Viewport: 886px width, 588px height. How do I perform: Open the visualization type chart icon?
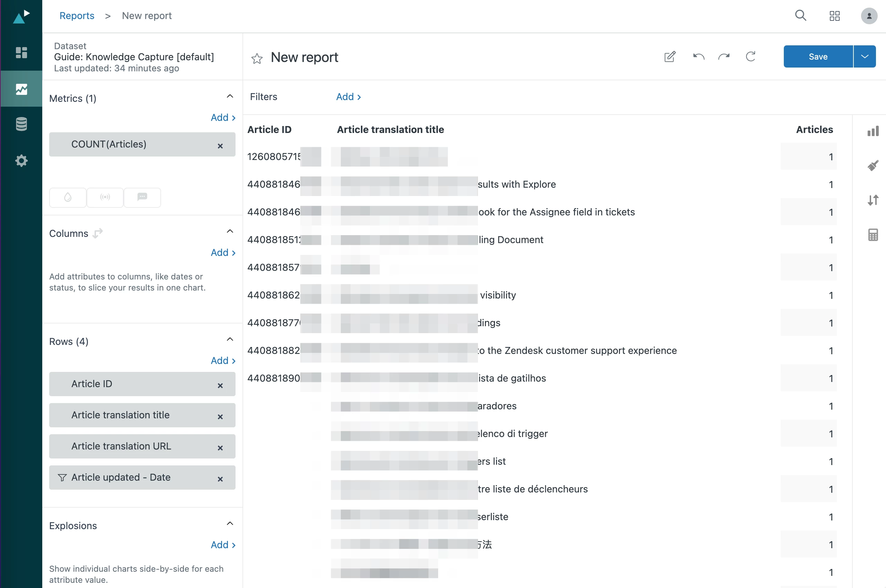click(872, 131)
